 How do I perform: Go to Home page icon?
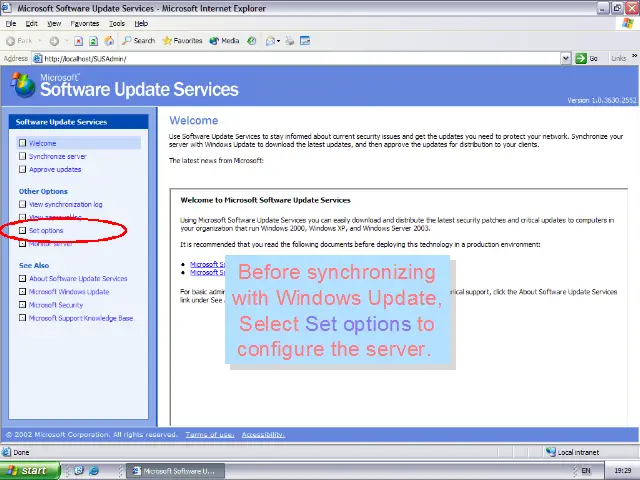coord(109,41)
